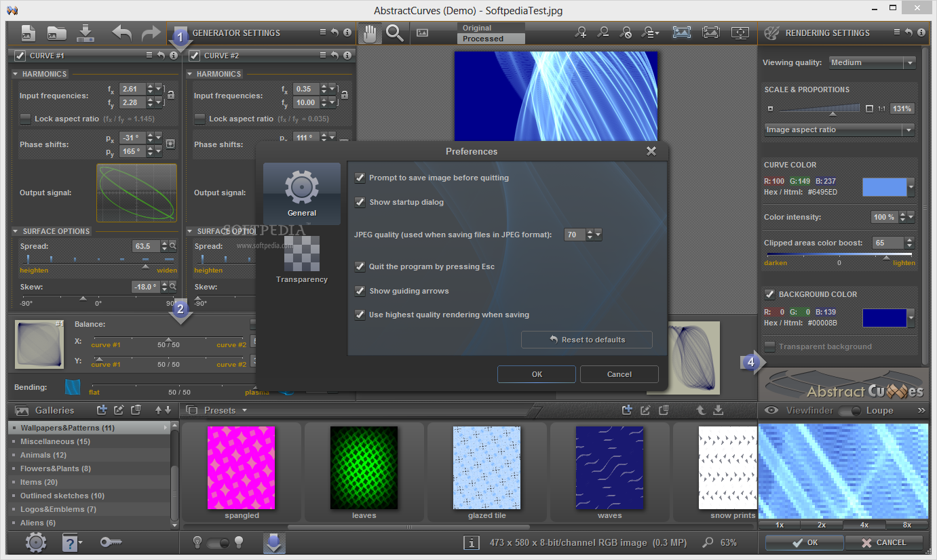Click Cancel in Preferences dialog
Viewport: 937px width, 560px height.
point(619,374)
